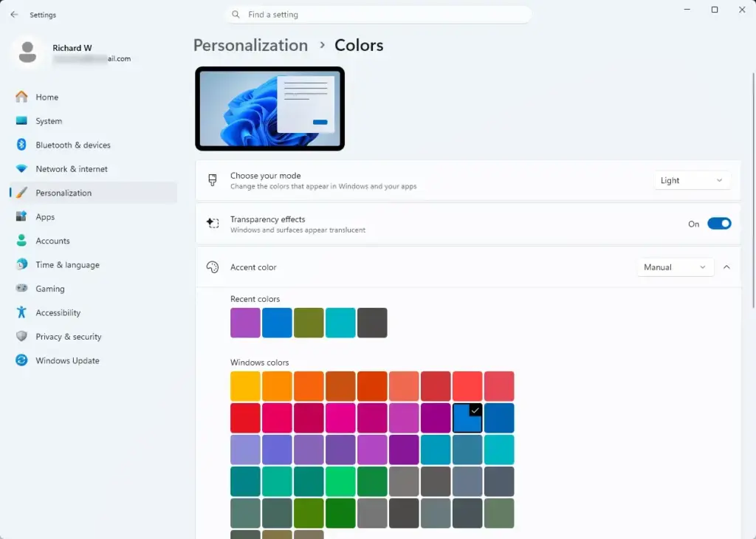Click the Windows Update sync icon
756x539 pixels.
point(21,360)
